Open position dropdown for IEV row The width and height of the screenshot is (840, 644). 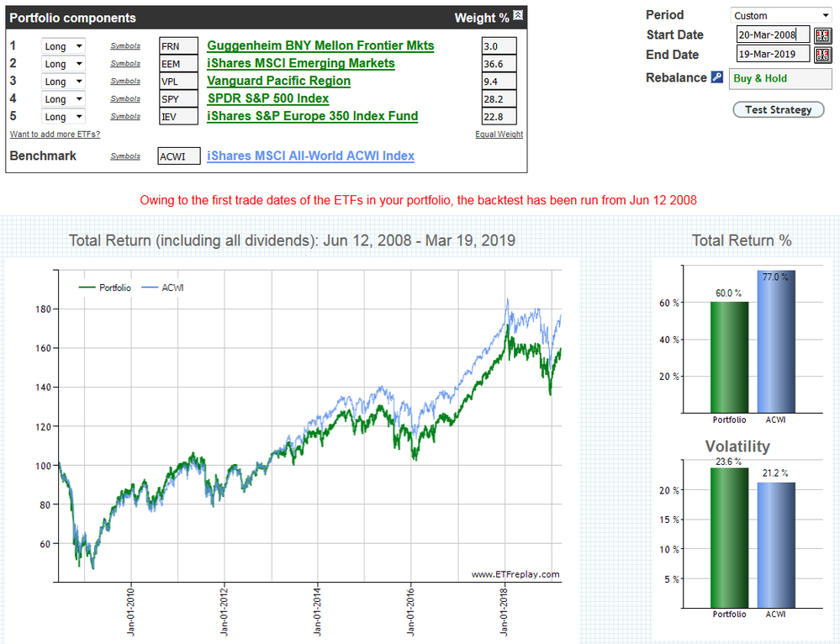pos(63,117)
